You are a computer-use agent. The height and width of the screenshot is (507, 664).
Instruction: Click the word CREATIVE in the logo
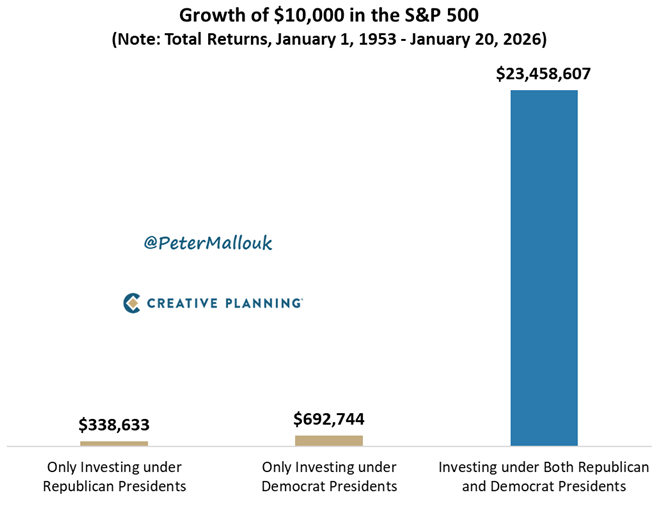coord(182,302)
